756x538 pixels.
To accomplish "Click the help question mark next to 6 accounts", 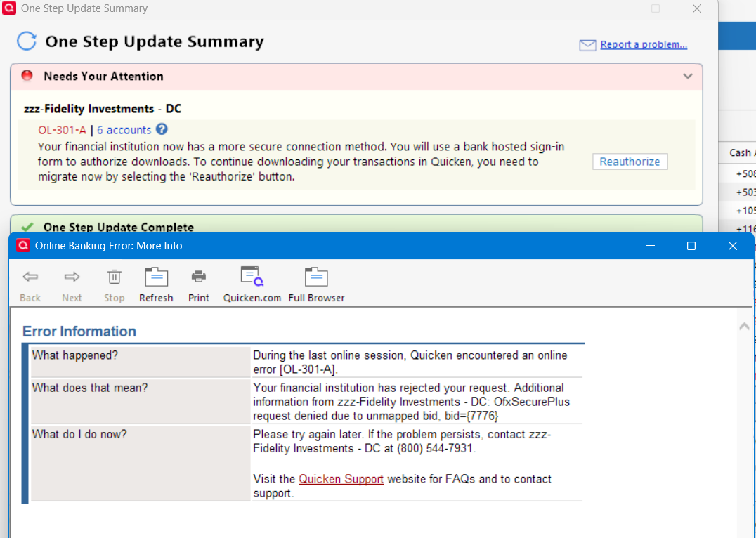I will click(162, 129).
